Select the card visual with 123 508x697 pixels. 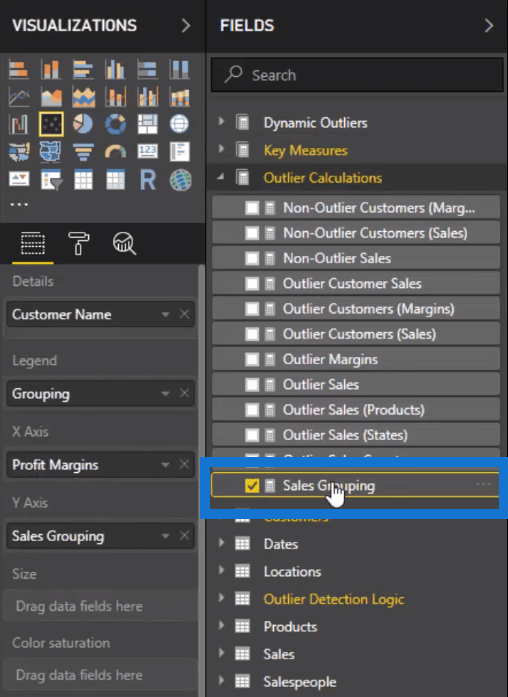tap(148, 152)
